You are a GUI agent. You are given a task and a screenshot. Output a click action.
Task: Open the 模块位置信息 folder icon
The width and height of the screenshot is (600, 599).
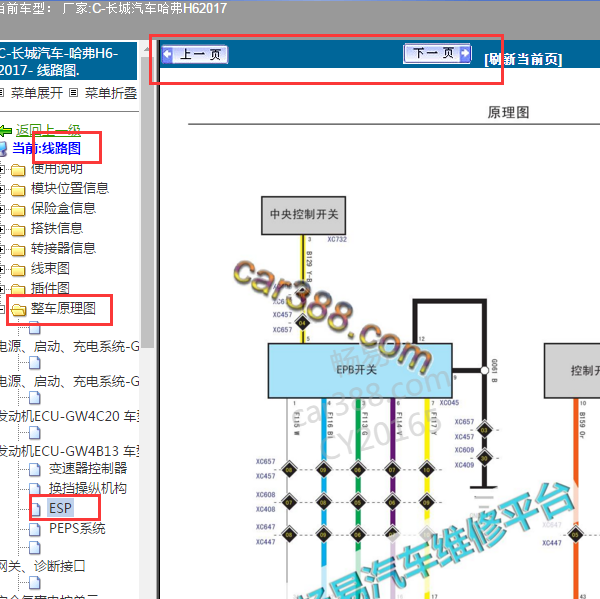pyautogui.click(x=18, y=189)
